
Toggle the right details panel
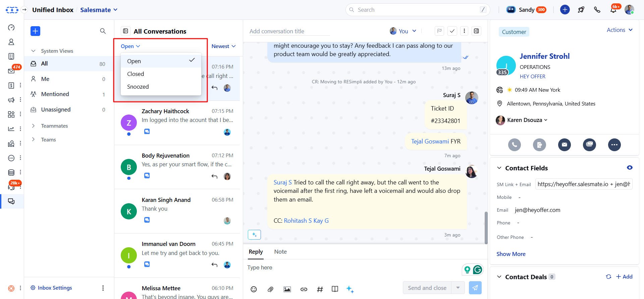point(476,31)
